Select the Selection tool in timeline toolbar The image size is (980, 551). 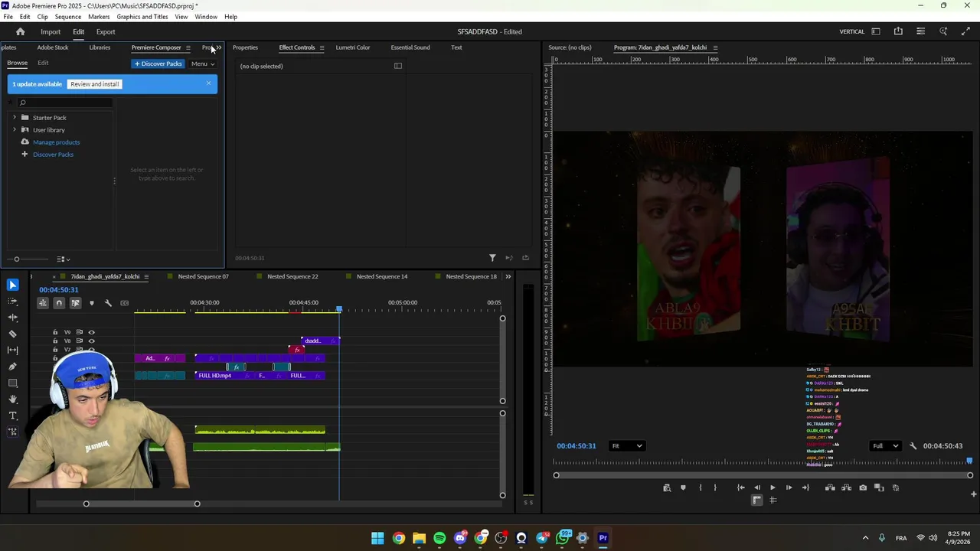(12, 285)
